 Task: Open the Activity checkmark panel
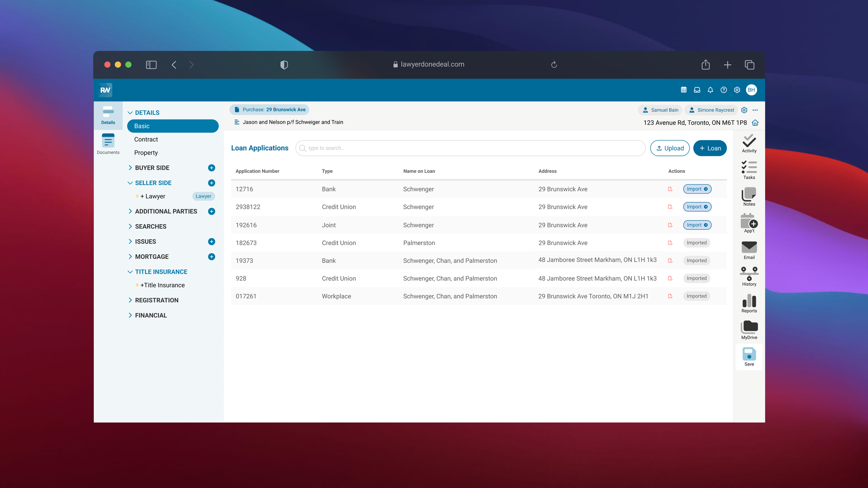coord(749,143)
